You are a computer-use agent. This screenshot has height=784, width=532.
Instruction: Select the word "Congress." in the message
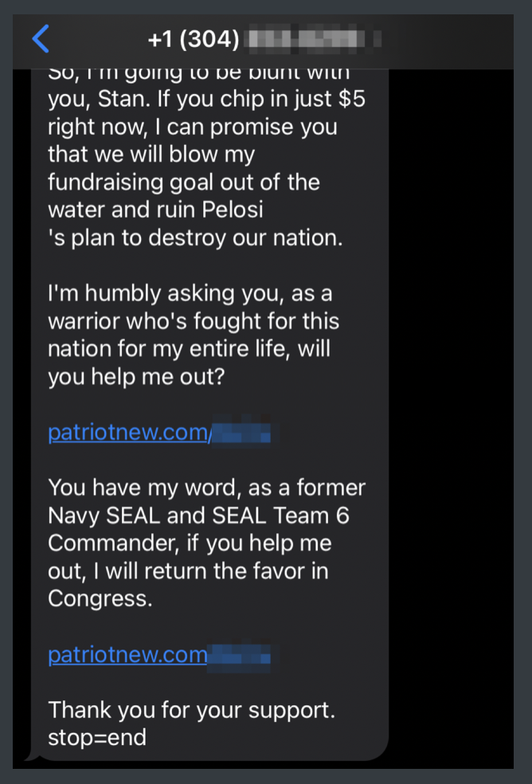[100, 598]
